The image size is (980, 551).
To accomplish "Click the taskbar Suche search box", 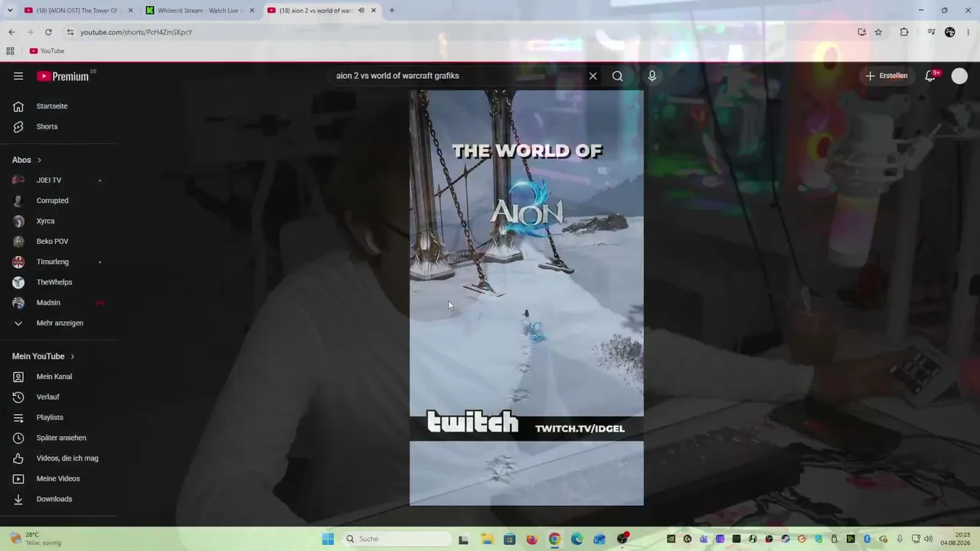I will coord(395,539).
